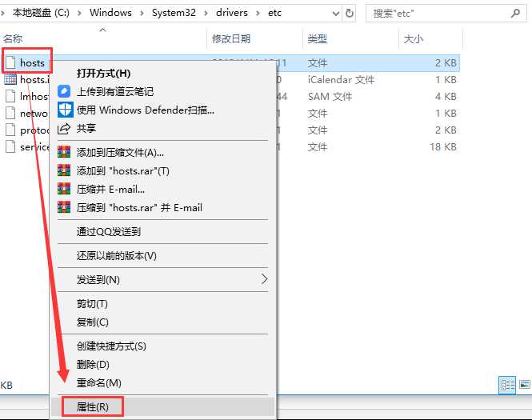Click the Youdao cloud note icon
The height and width of the screenshot is (420, 532).
click(x=64, y=91)
